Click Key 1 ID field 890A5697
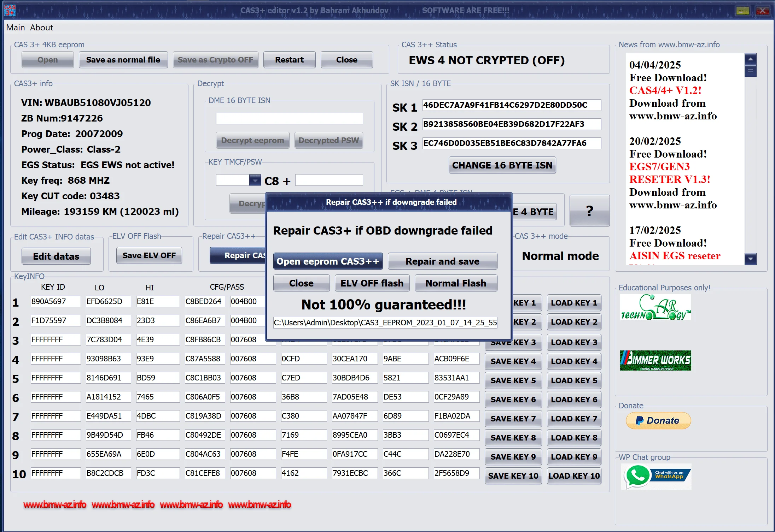775x532 pixels. click(x=56, y=301)
